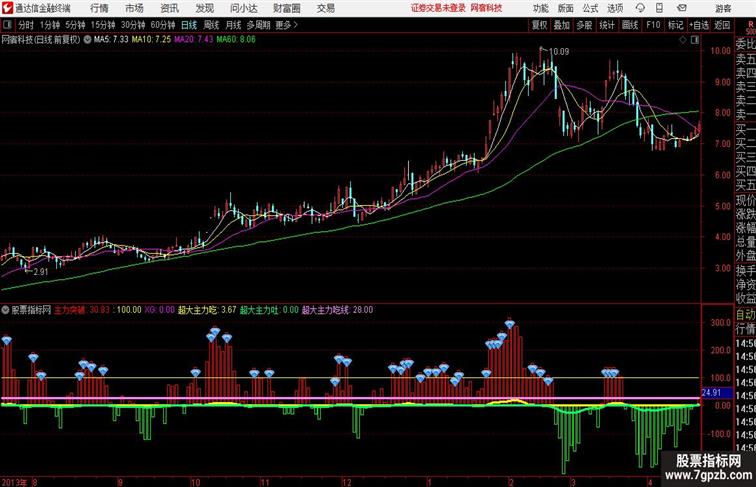Open the 财富圈 menu
Viewport: 756px width, 487px height.
[286, 8]
